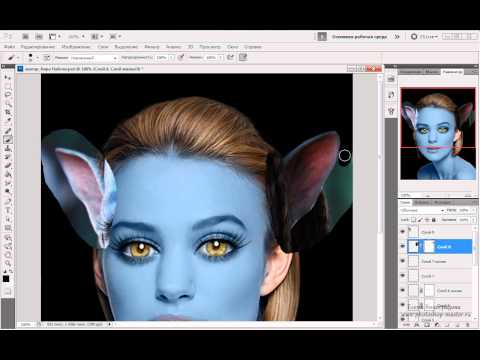Hide the top layer with its eye icon
Image resolution: width=480 pixels, height=360 pixels.
point(403,231)
